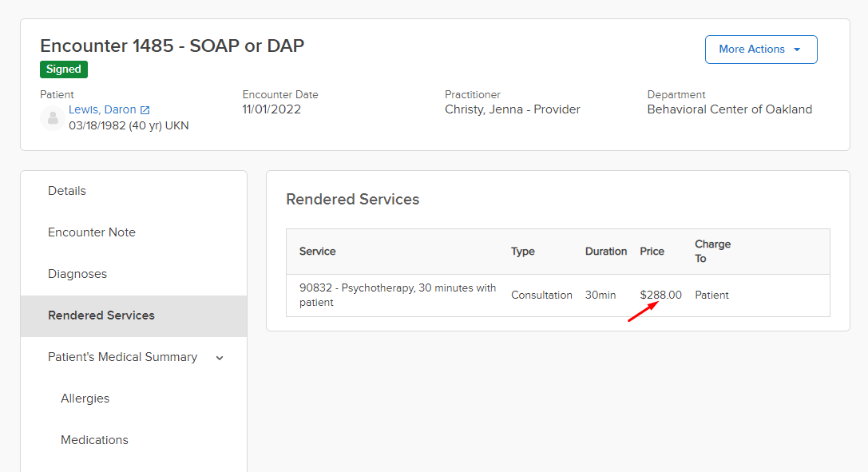Click the Patient charge-to cell
Image resolution: width=868 pixels, height=472 pixels.
click(712, 295)
